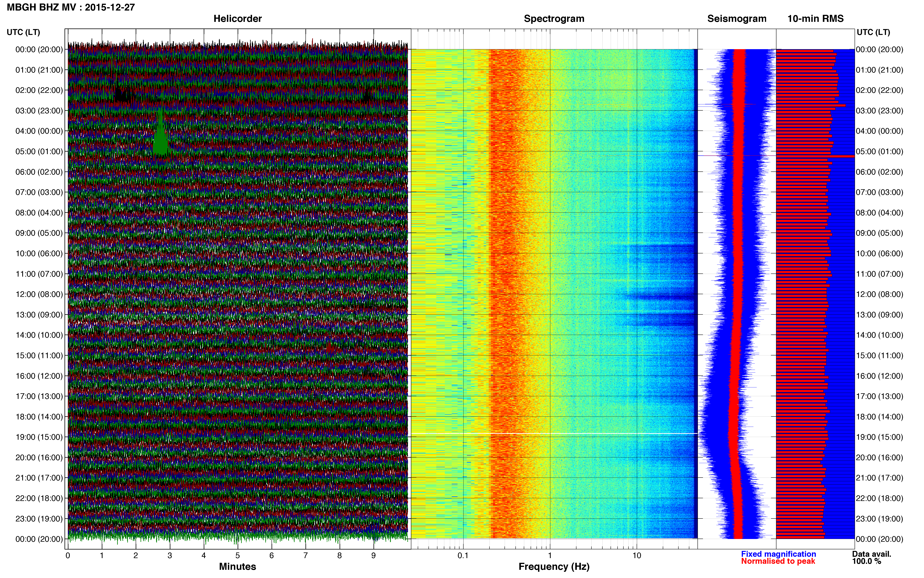This screenshot has width=924, height=578.
Task: Click the 20:00 (16:00) label beside the 10-min RMS panel
Action: point(880,458)
